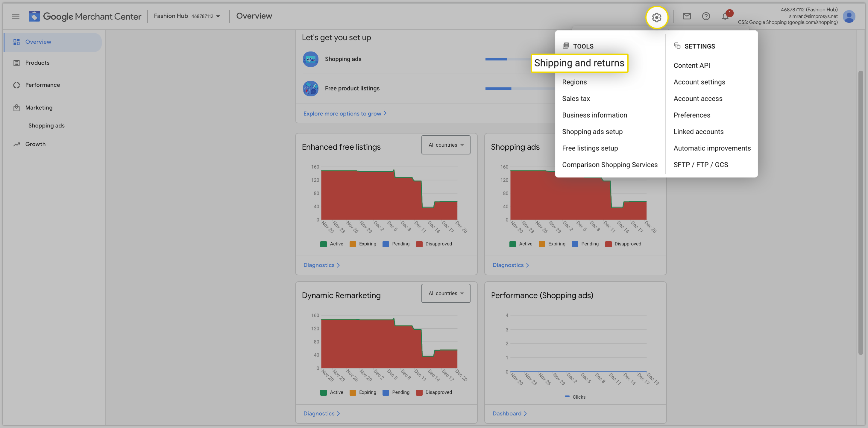The width and height of the screenshot is (868, 428).
Task: Open Account access menu item
Action: coord(698,98)
